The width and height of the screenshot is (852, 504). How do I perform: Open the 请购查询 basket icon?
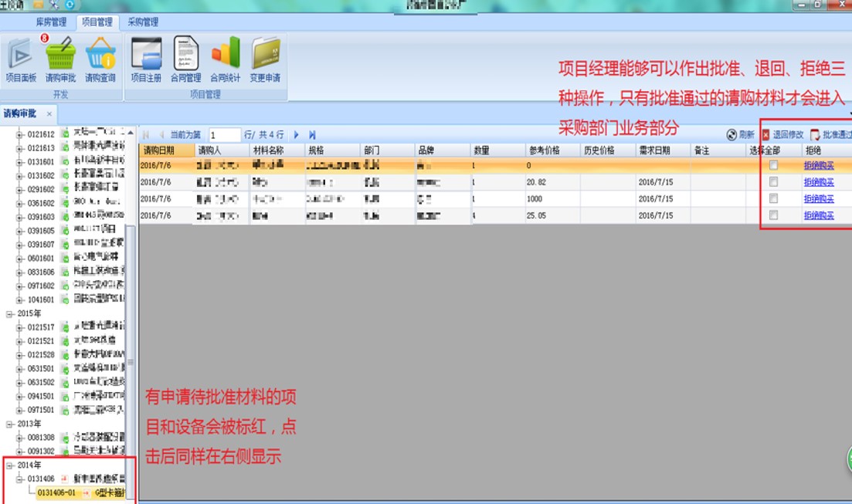click(x=100, y=59)
